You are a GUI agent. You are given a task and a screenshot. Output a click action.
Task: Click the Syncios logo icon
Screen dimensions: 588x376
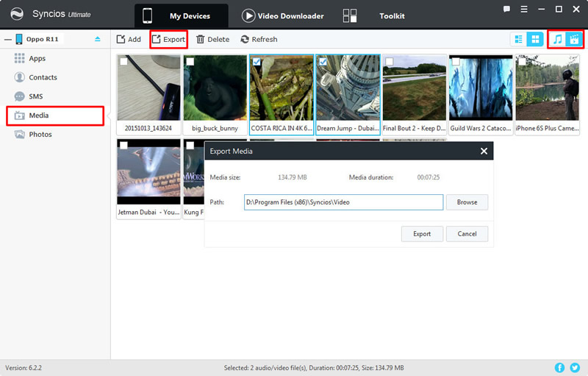[x=17, y=14]
